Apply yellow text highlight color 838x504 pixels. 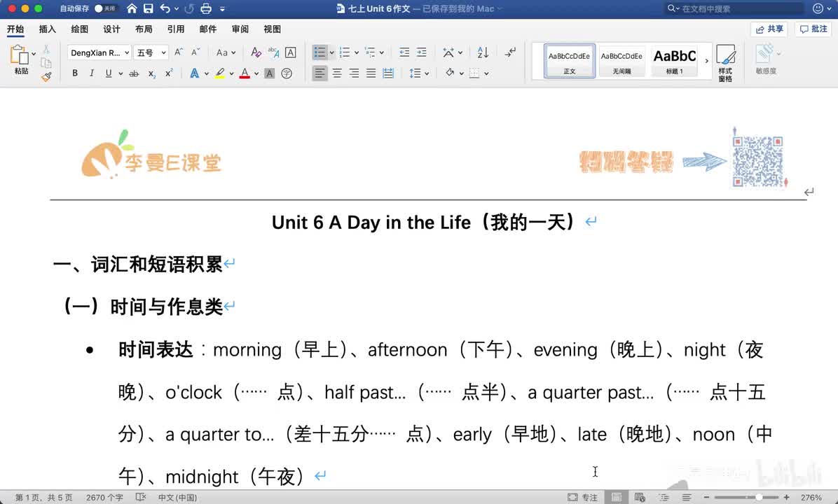(219, 73)
